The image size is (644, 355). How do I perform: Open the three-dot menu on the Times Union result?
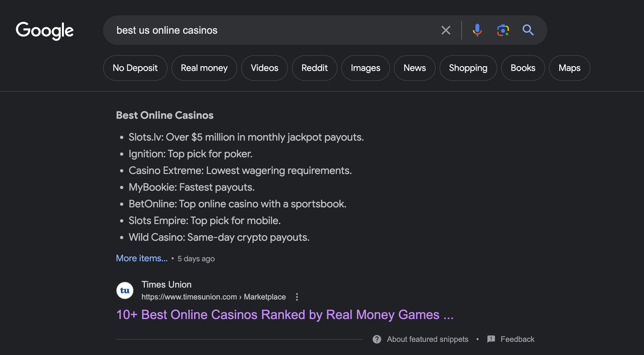coord(297,297)
